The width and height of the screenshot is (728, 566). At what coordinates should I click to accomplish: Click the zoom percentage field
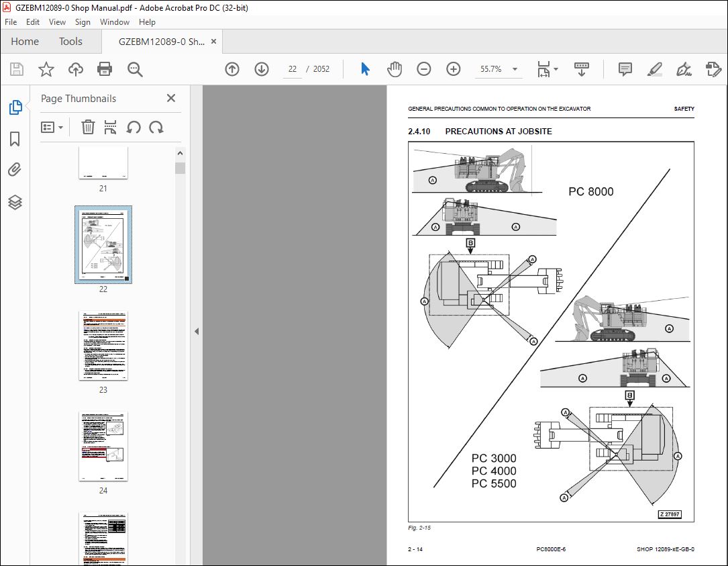tap(490, 69)
